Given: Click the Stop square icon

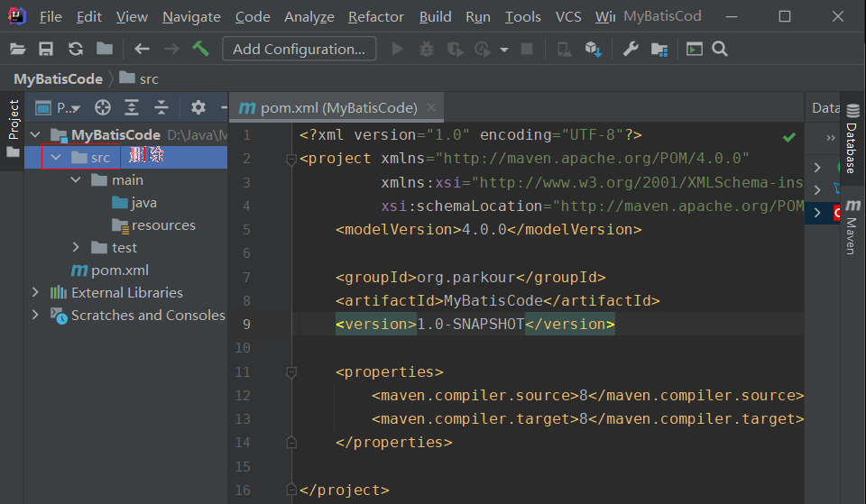Looking at the screenshot, I should point(527,49).
